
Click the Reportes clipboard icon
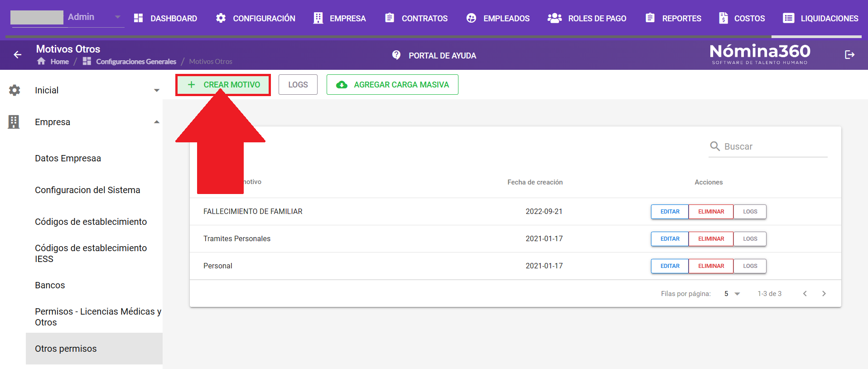pyautogui.click(x=650, y=18)
